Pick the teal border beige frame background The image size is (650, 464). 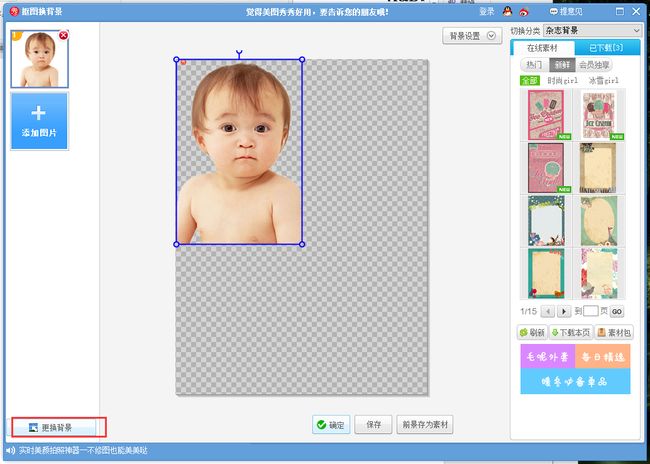[x=546, y=273]
